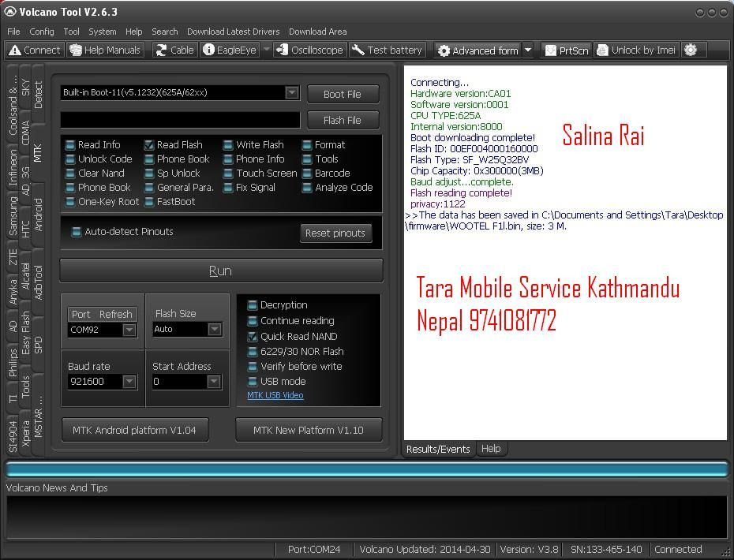734x560 pixels.
Task: Launch the Oscilloscope tool
Action: pyautogui.click(x=309, y=50)
